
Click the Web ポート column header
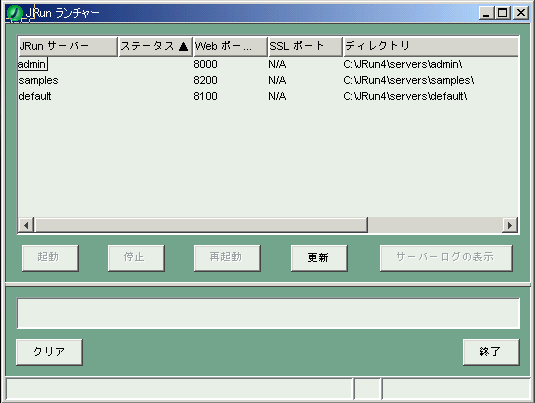(230, 46)
